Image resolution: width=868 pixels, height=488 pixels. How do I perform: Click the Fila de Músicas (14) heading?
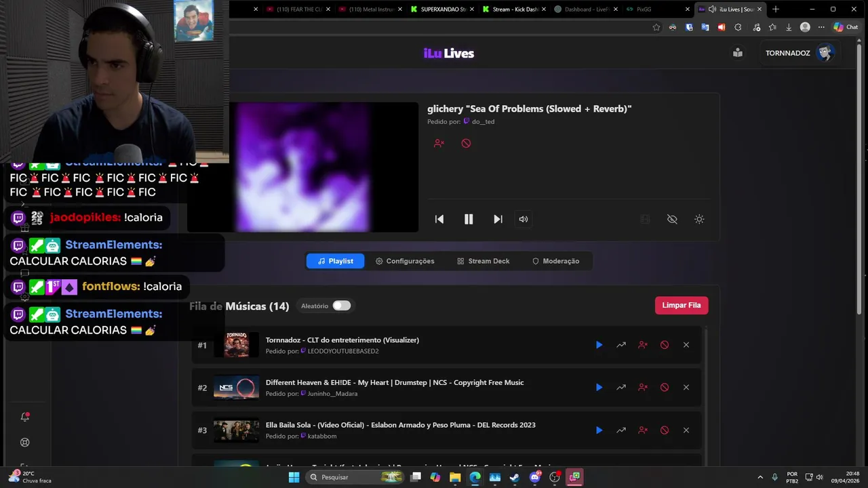[239, 306]
